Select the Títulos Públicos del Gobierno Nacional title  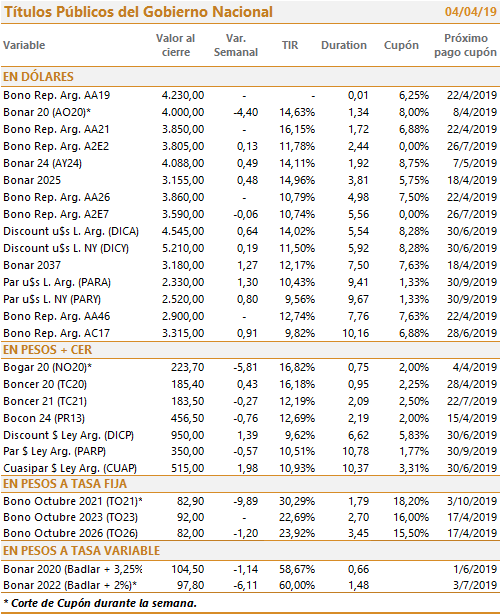pos(138,12)
